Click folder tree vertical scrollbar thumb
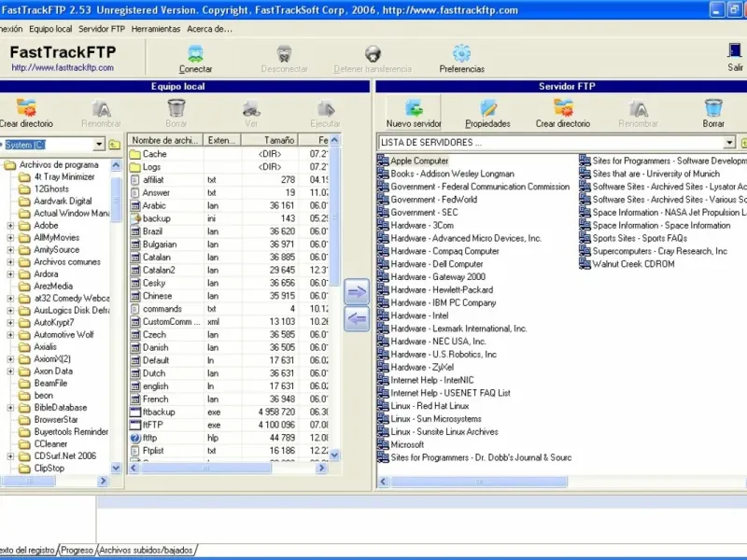Screen dimensions: 747x560 [116, 199]
